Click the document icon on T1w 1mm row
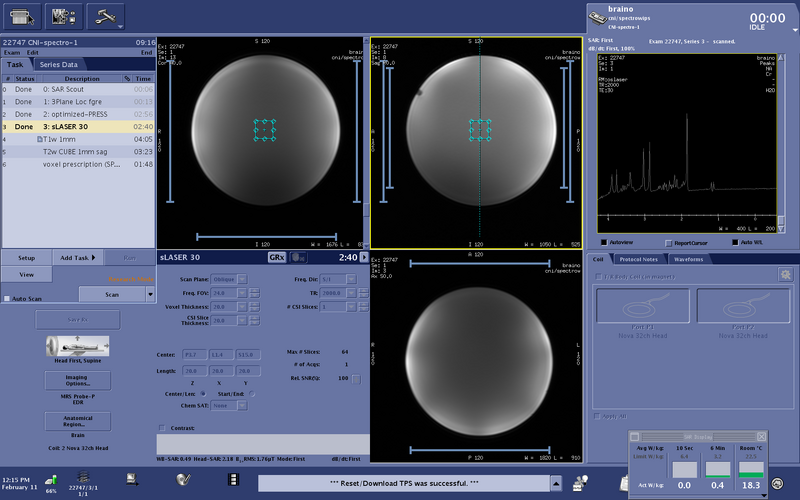Image resolution: width=800 pixels, height=500 pixels. pyautogui.click(x=39, y=139)
